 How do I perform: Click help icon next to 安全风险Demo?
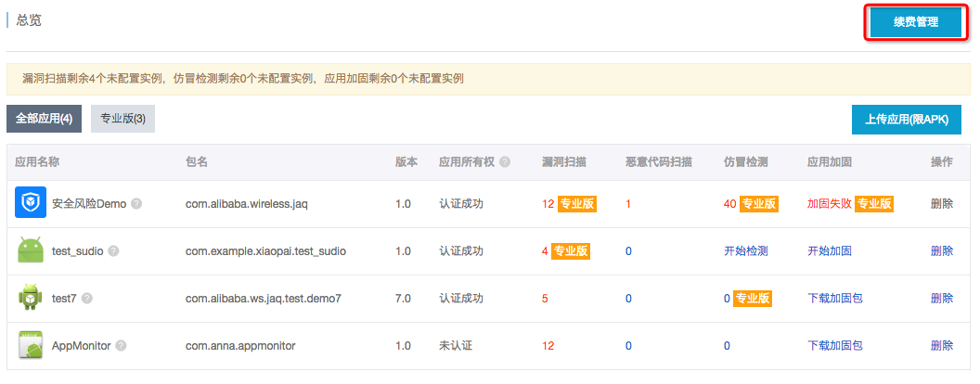click(136, 204)
